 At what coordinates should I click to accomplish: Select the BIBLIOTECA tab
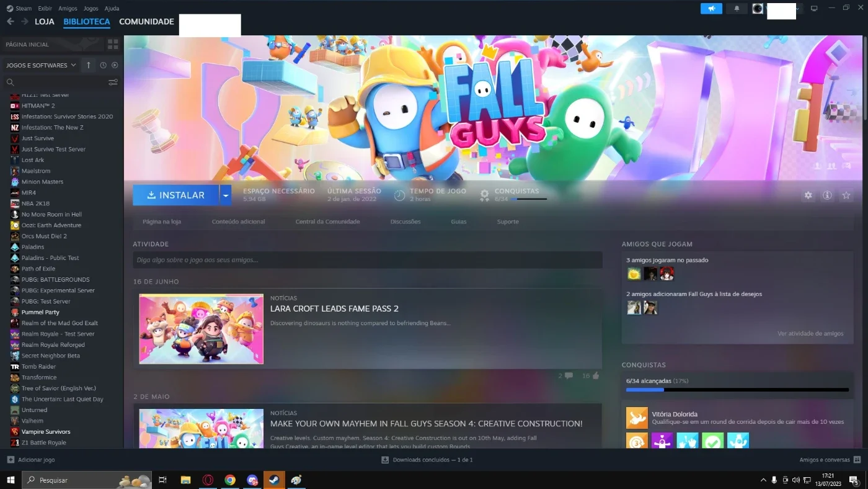click(87, 22)
